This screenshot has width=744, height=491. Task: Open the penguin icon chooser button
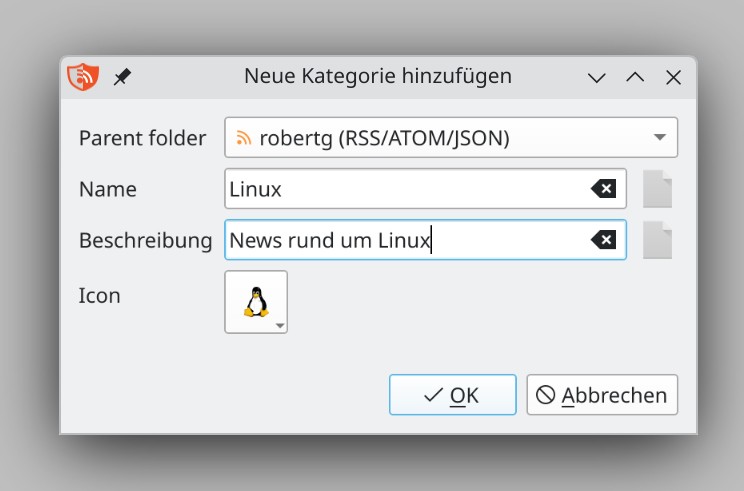click(256, 302)
